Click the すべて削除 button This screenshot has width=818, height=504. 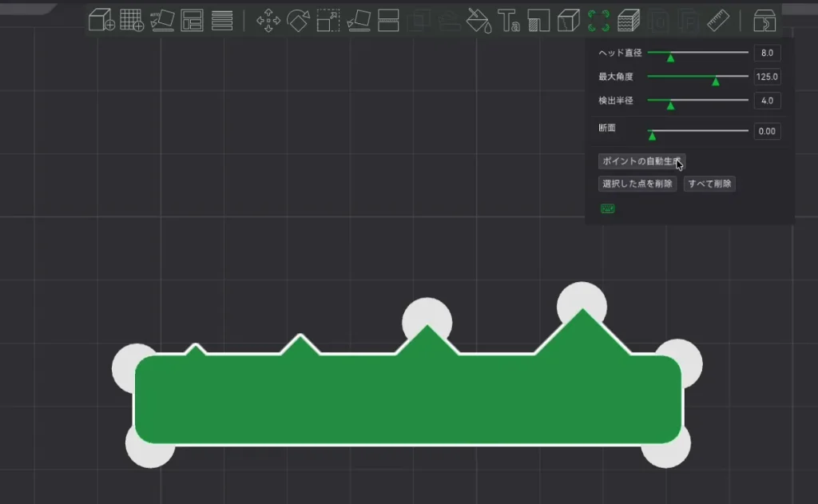tap(709, 184)
